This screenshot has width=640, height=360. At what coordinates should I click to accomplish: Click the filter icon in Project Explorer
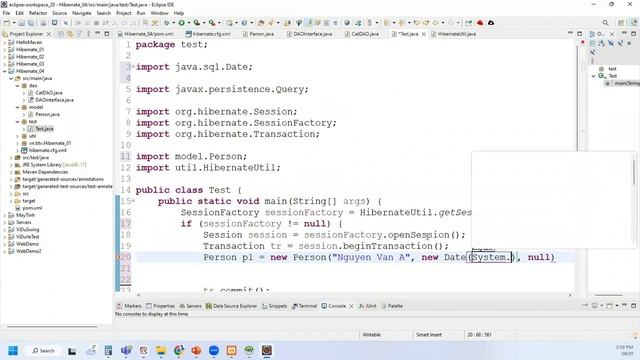[x=79, y=34]
